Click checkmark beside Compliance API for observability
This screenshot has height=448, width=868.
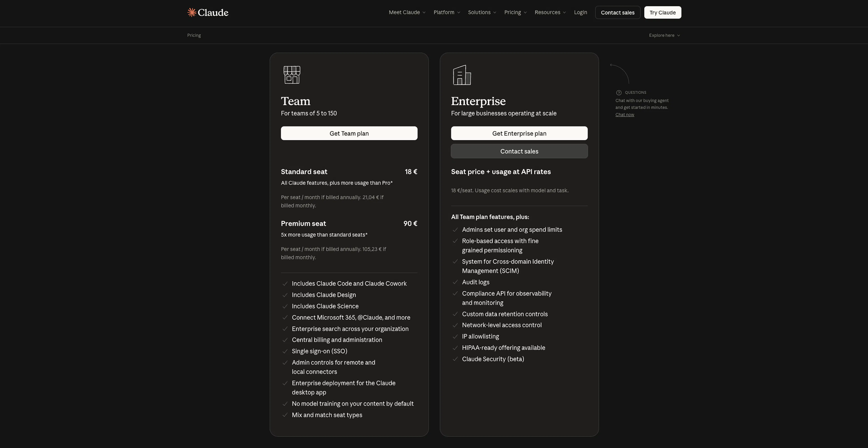(x=455, y=294)
